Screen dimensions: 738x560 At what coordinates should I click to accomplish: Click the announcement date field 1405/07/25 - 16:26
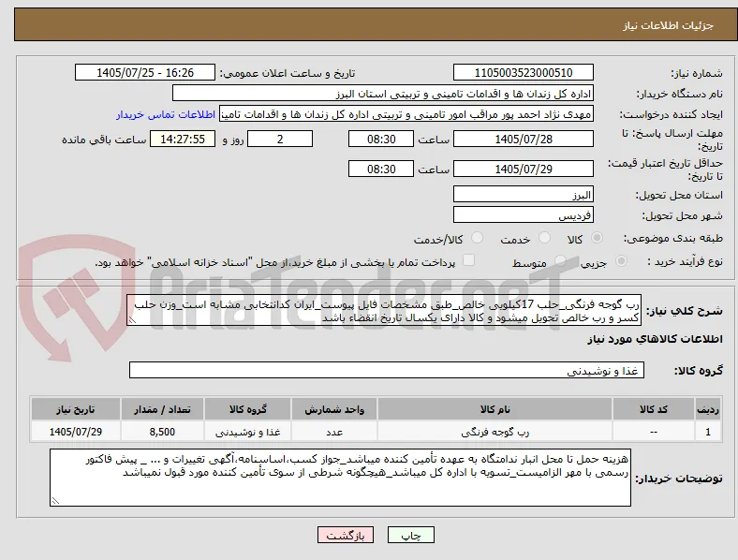[x=145, y=72]
